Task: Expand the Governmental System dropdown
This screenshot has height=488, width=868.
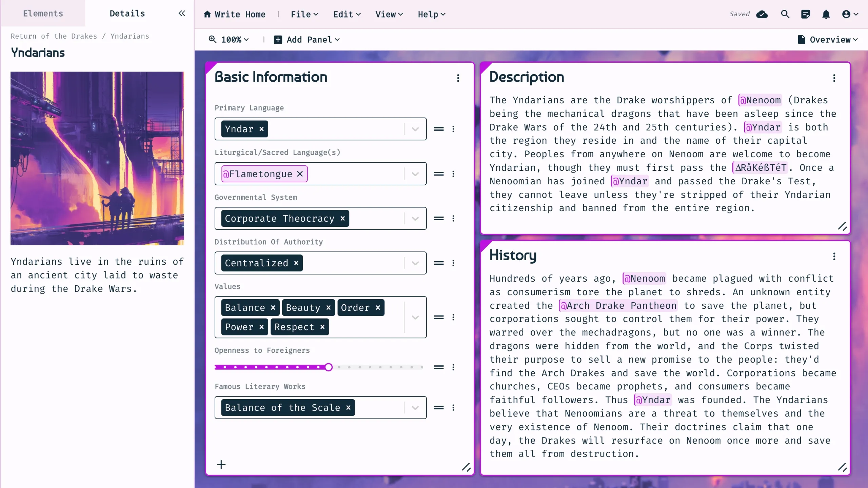Action: pyautogui.click(x=415, y=219)
